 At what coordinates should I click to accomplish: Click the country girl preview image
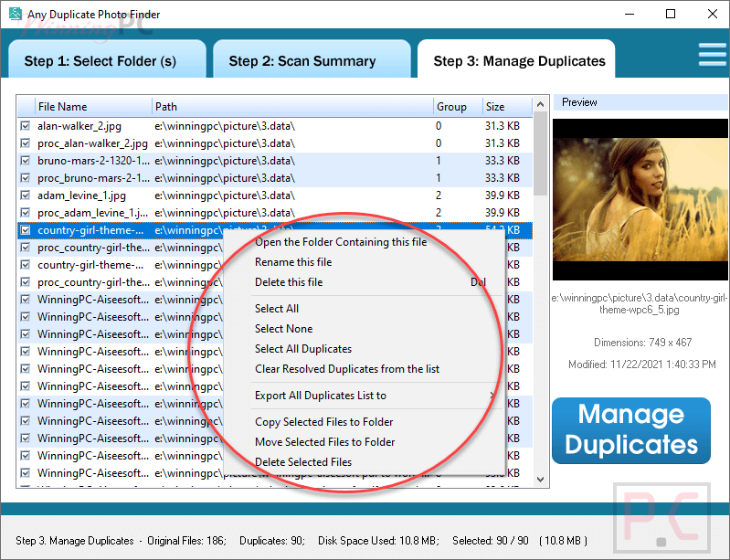[x=640, y=199]
